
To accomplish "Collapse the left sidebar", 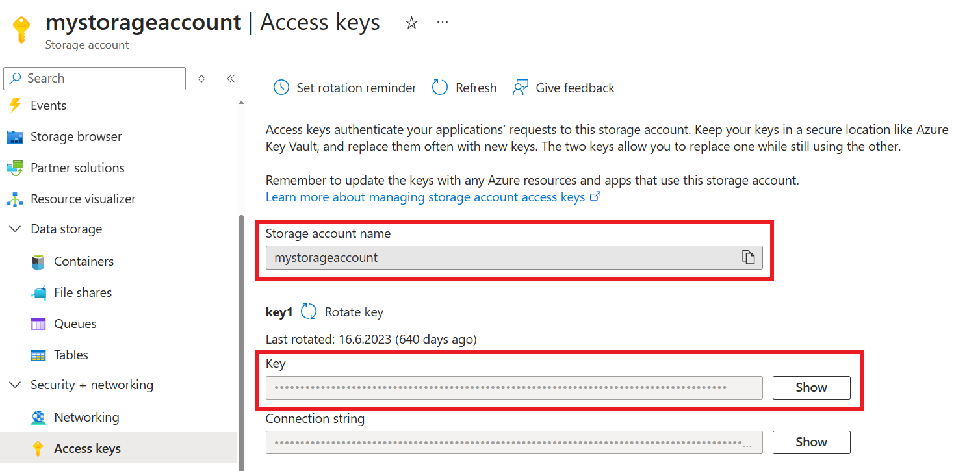I will coord(230,78).
